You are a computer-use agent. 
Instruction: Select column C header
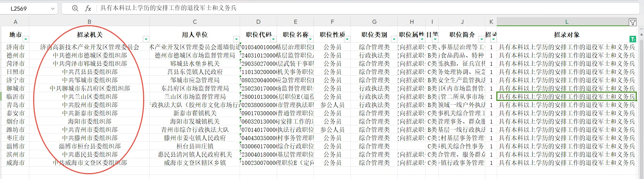pos(195,22)
